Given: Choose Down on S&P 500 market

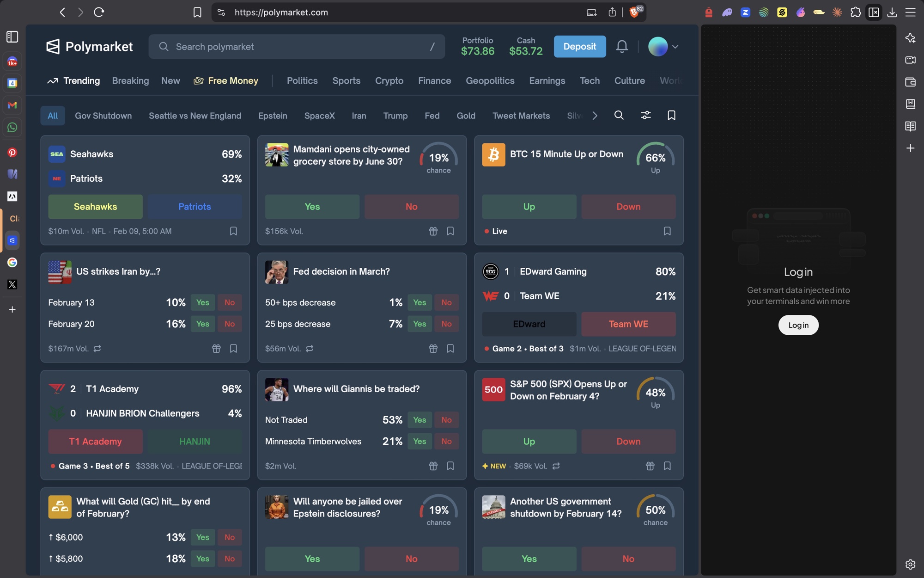Looking at the screenshot, I should click(628, 442).
